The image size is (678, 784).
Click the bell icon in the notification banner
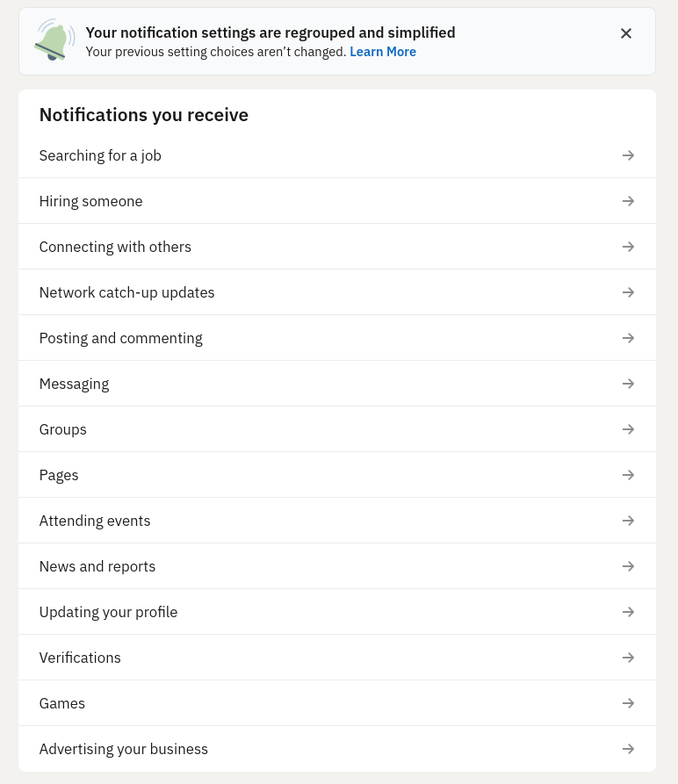[x=54, y=40]
